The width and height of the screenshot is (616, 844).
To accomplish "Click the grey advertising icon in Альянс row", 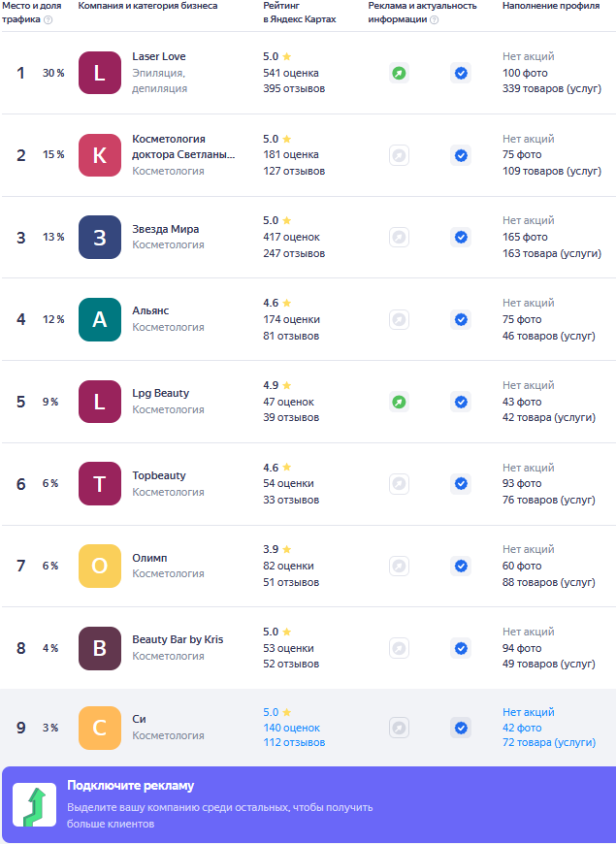I will click(x=399, y=319).
